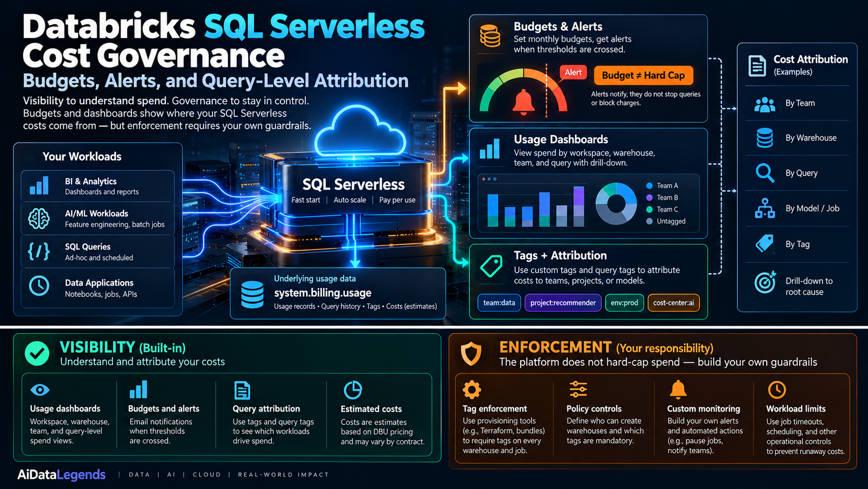Click the BI & Analytics bar chart icon

tap(39, 186)
